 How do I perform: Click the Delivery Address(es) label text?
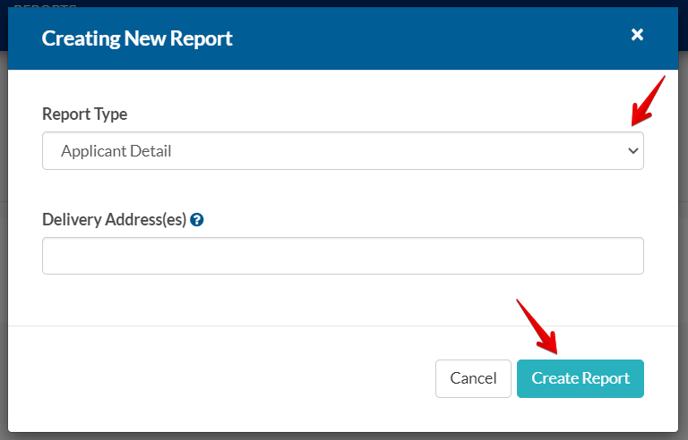114,220
